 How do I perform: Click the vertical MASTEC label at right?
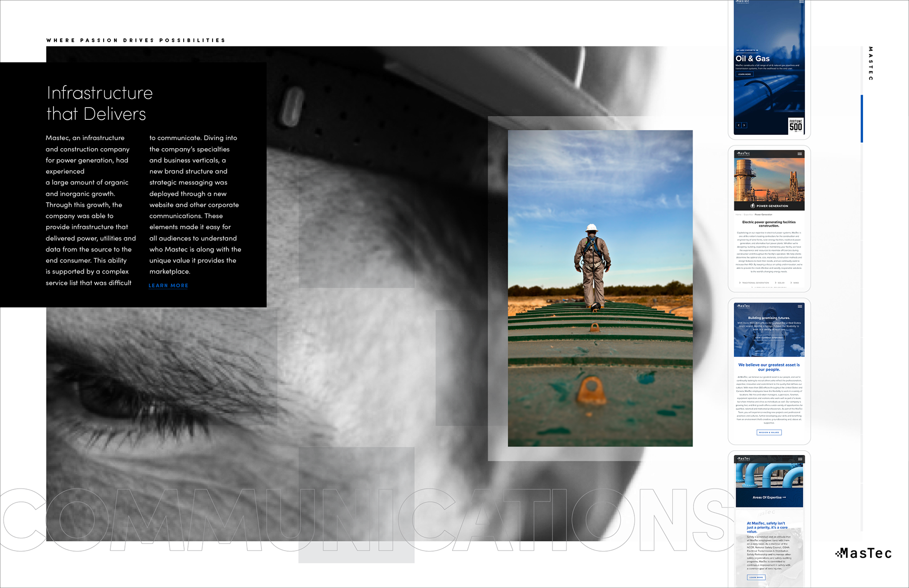point(870,63)
